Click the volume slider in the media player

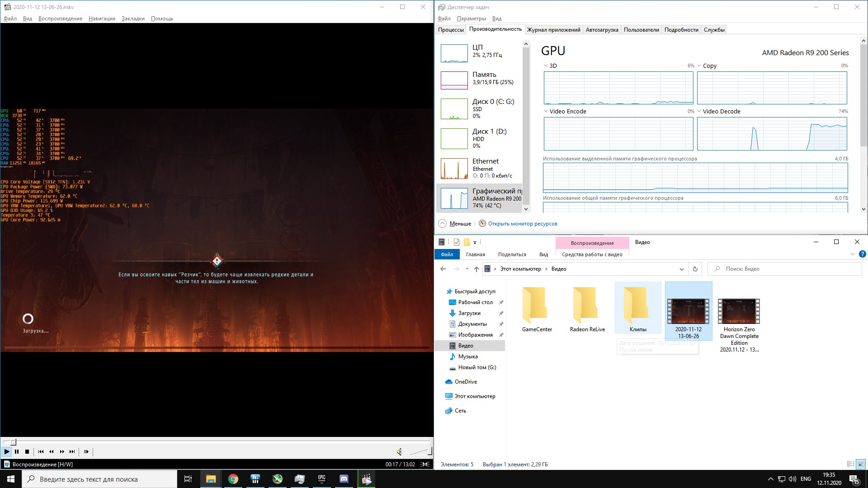pyautogui.click(x=420, y=451)
